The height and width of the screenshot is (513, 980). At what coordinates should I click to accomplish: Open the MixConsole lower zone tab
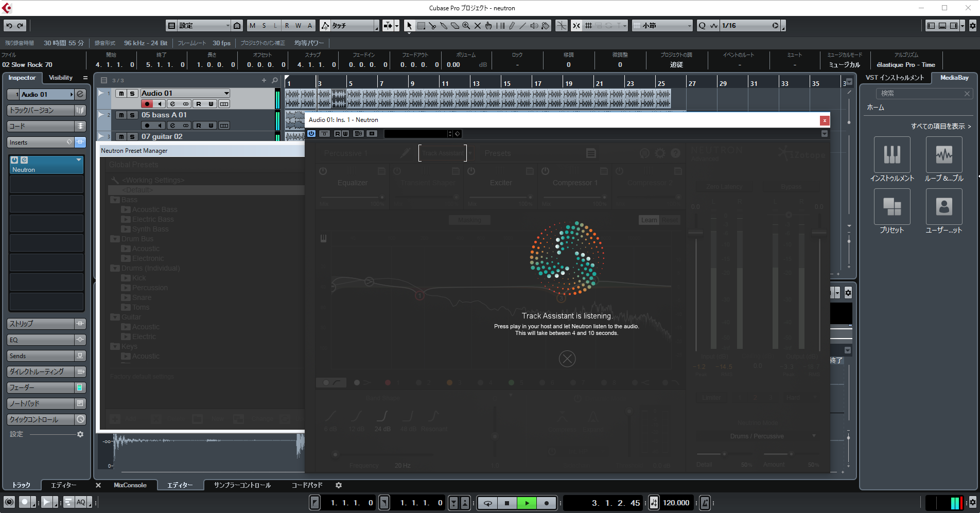coord(130,485)
